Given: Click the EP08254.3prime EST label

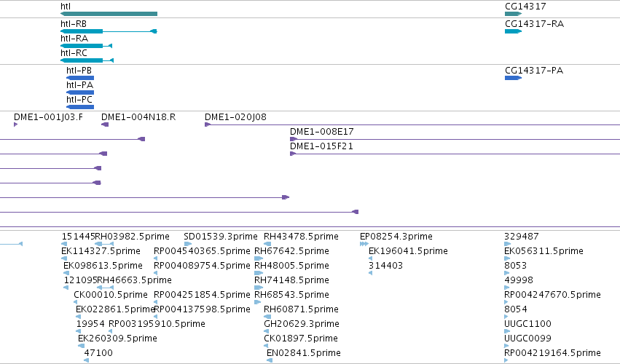Looking at the screenshot, I should [396, 237].
